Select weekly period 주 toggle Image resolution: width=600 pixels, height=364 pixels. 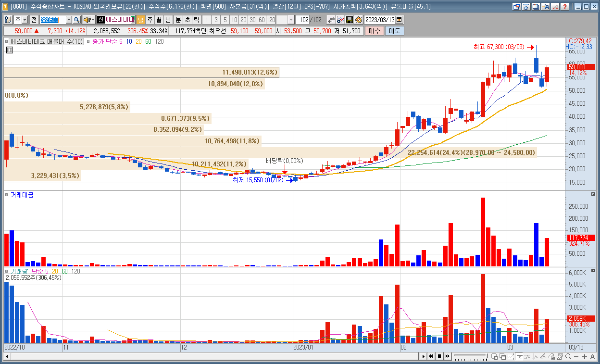(x=150, y=20)
